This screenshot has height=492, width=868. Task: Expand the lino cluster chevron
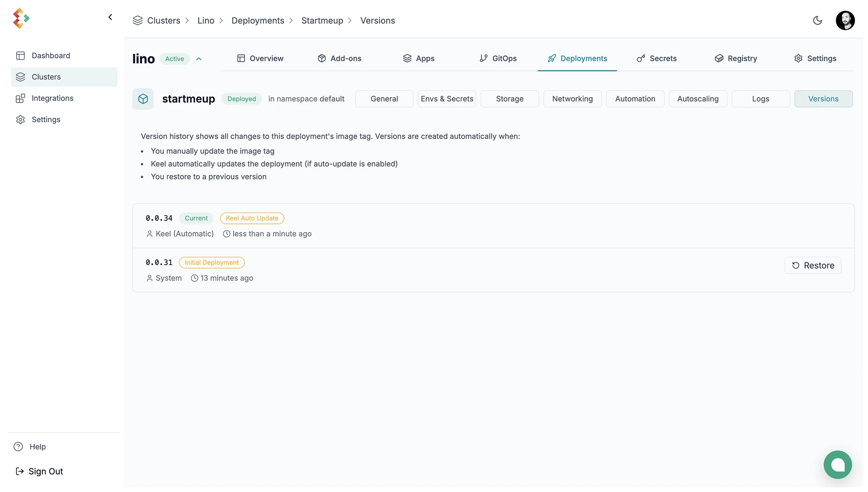(x=199, y=59)
